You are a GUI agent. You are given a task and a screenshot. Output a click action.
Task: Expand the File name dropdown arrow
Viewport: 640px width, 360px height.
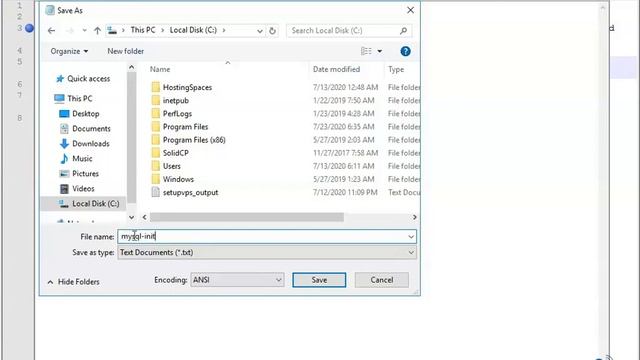(x=411, y=237)
